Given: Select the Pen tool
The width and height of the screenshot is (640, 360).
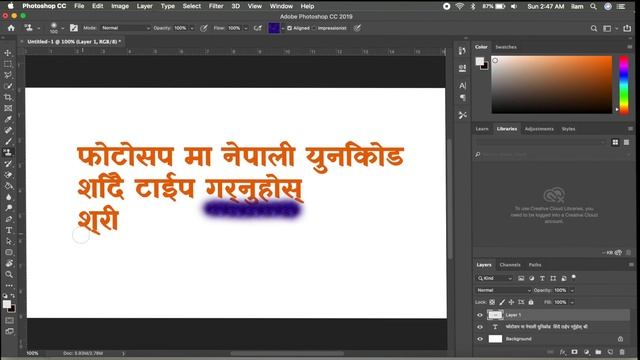Looking at the screenshot, I should tap(9, 219).
